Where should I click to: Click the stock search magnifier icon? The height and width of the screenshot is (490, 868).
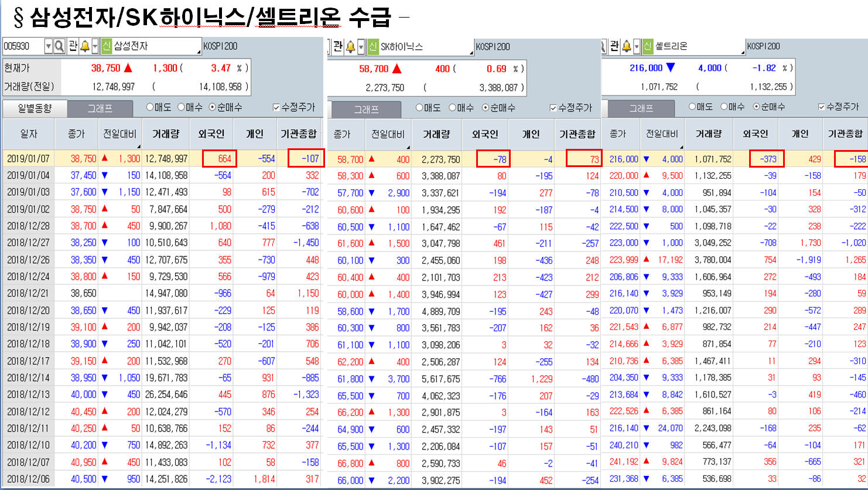[x=59, y=46]
